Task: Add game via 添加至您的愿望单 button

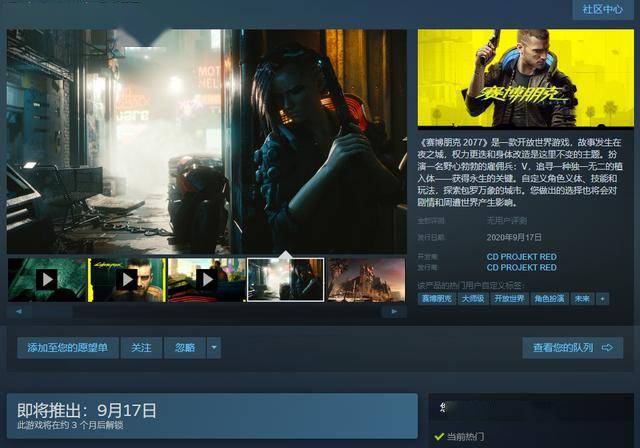Action: click(68, 348)
